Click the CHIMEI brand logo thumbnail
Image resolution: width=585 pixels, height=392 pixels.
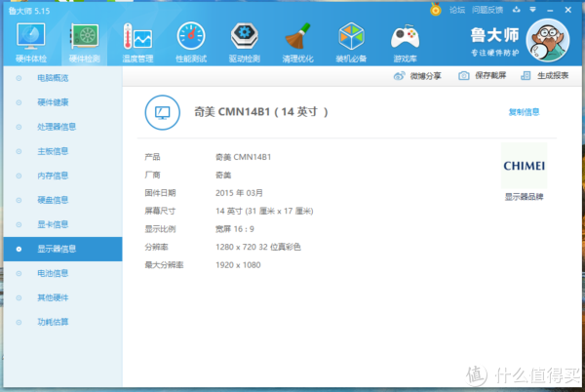pos(524,166)
